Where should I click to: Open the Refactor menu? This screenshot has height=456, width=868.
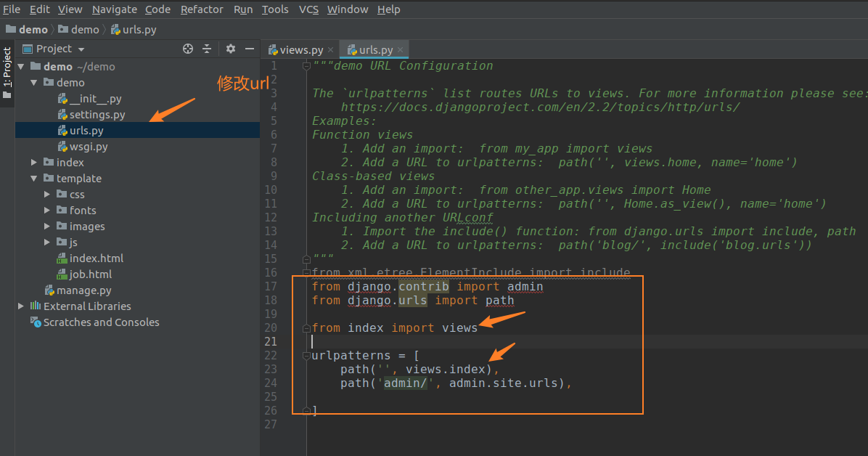[202, 9]
